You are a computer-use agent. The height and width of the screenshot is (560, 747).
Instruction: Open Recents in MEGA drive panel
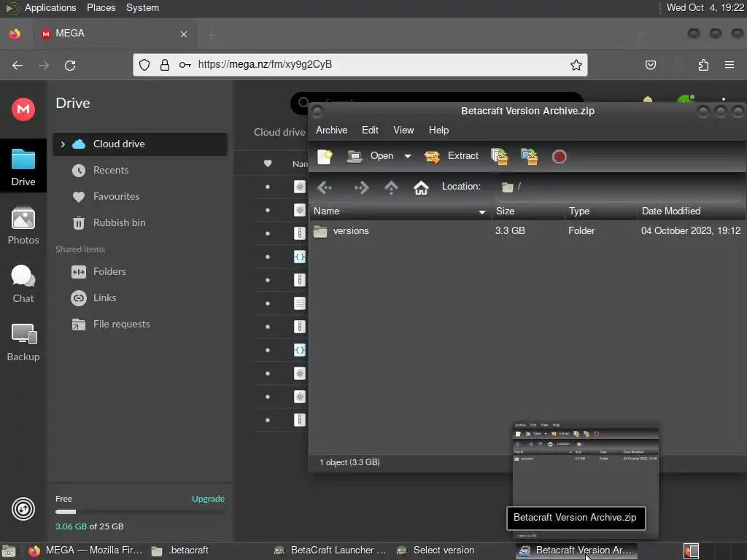[111, 170]
